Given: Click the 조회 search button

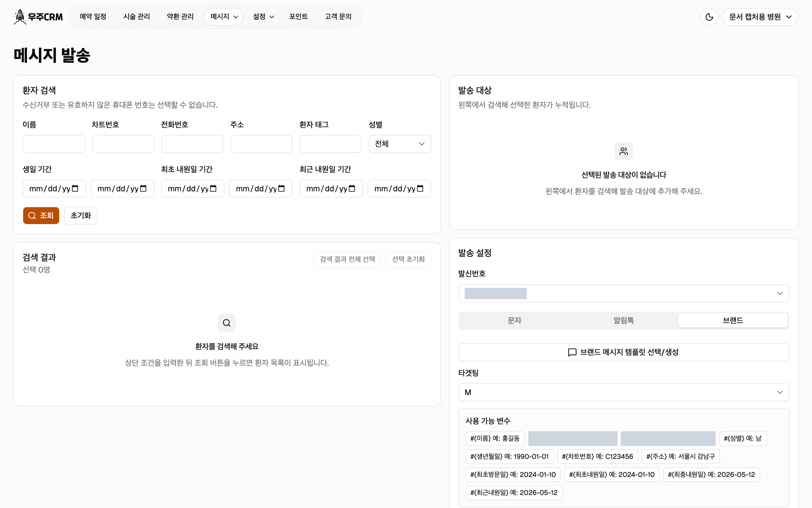Looking at the screenshot, I should 41,216.
